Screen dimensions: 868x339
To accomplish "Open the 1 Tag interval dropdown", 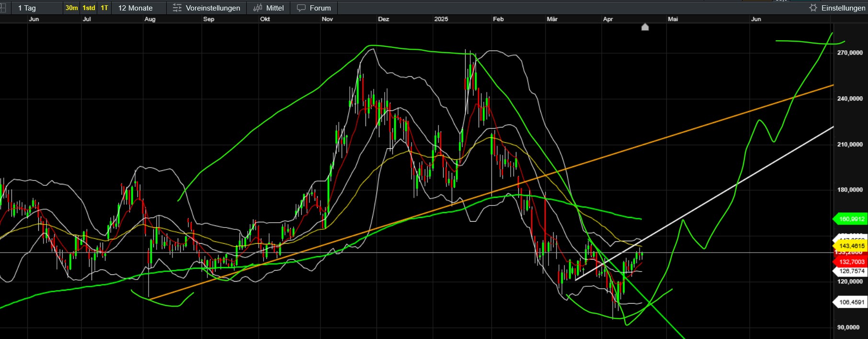I will (27, 8).
